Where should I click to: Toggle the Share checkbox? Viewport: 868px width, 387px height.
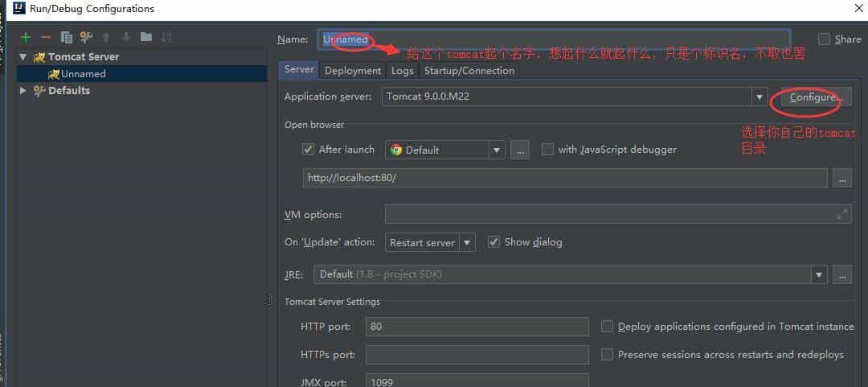pyautogui.click(x=825, y=39)
